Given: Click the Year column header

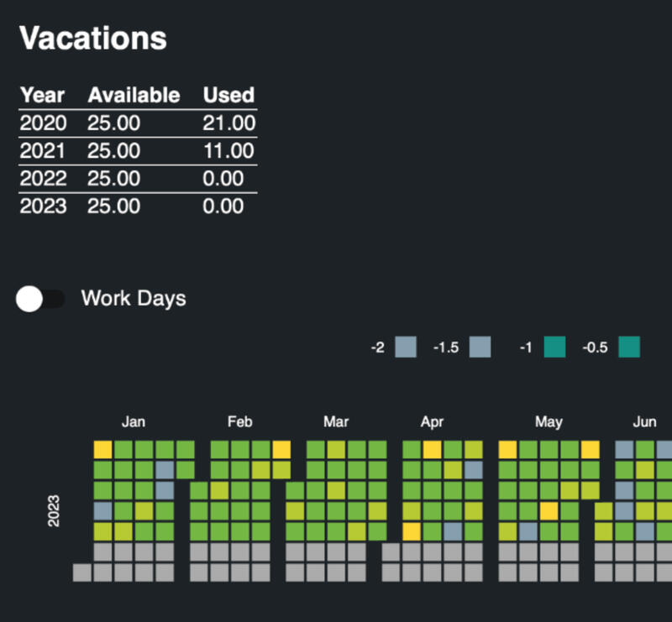Looking at the screenshot, I should point(43,95).
